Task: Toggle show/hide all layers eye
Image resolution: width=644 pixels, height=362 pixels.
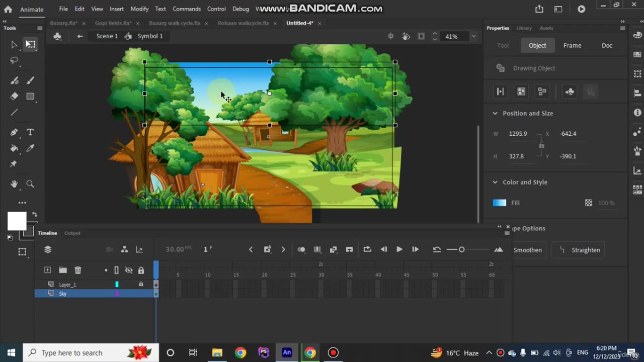Action: pyautogui.click(x=129, y=270)
